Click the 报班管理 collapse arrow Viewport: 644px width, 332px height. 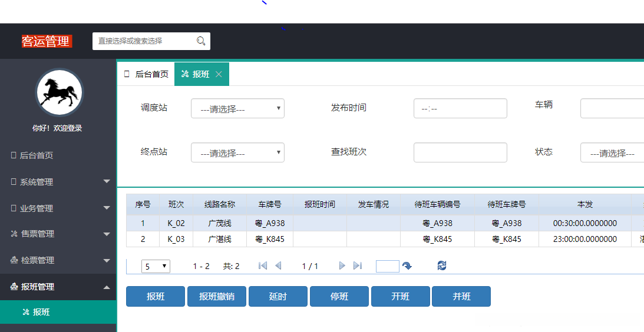pos(107,287)
